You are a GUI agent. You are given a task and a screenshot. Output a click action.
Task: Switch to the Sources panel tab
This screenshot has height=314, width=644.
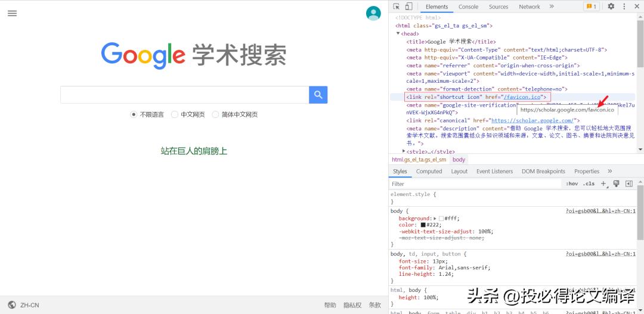pos(499,7)
